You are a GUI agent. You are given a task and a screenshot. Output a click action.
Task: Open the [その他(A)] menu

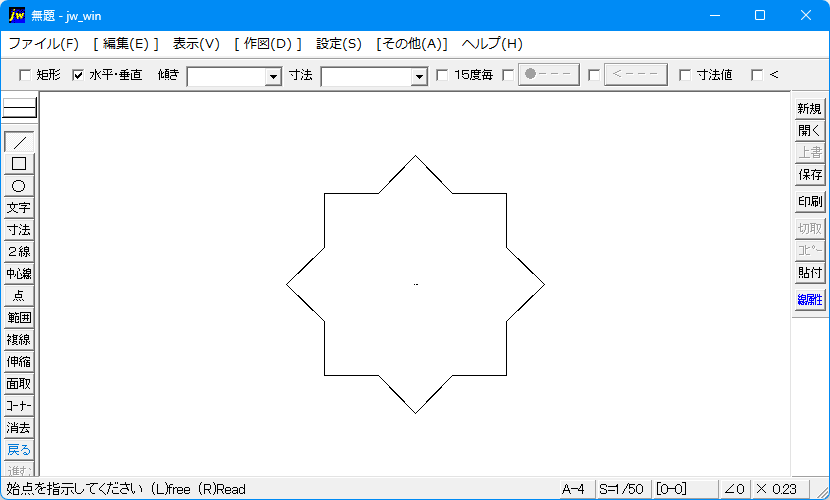pyautogui.click(x=412, y=44)
